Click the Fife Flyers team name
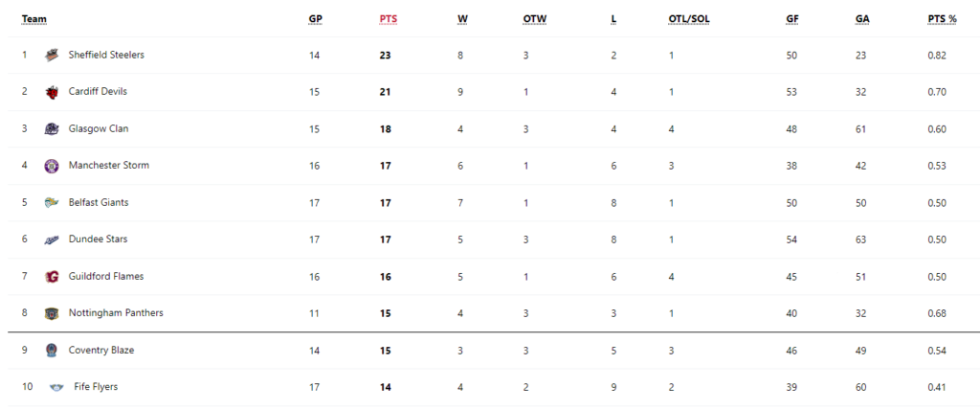 pos(96,387)
